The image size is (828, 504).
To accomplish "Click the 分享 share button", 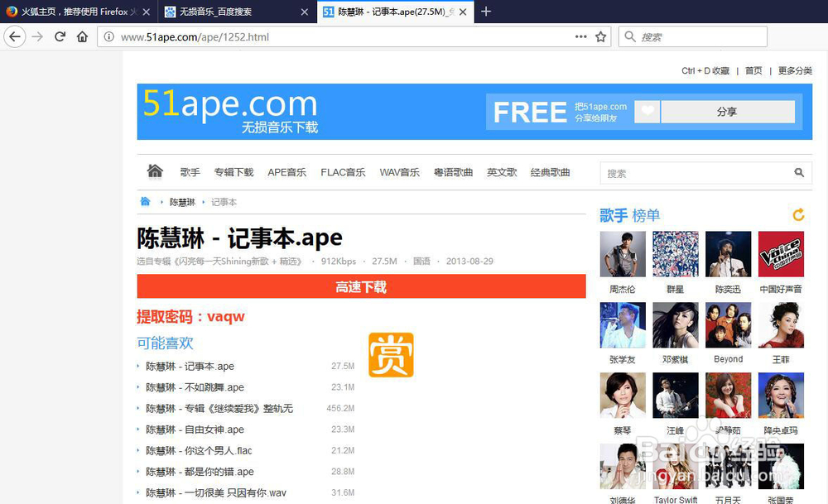I will 728,112.
